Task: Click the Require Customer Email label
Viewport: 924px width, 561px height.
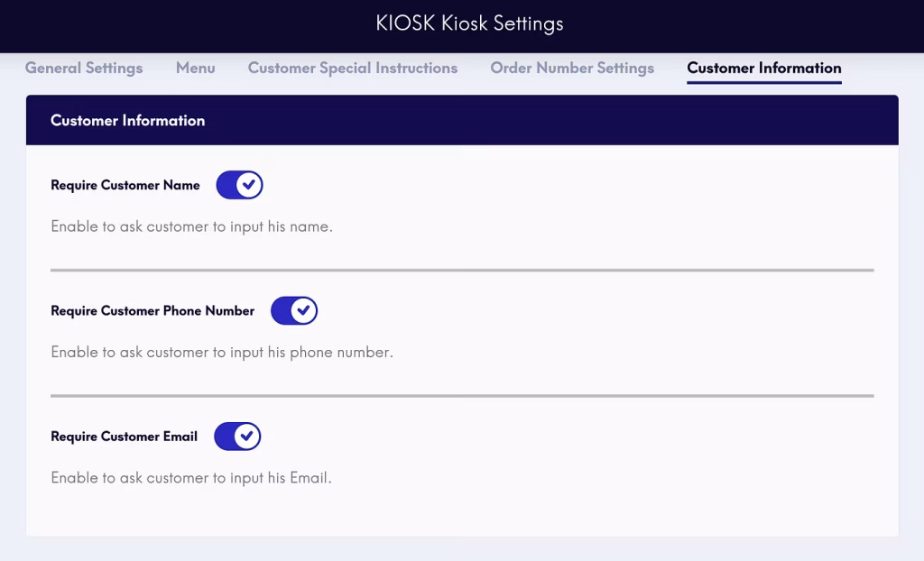Action: click(124, 437)
